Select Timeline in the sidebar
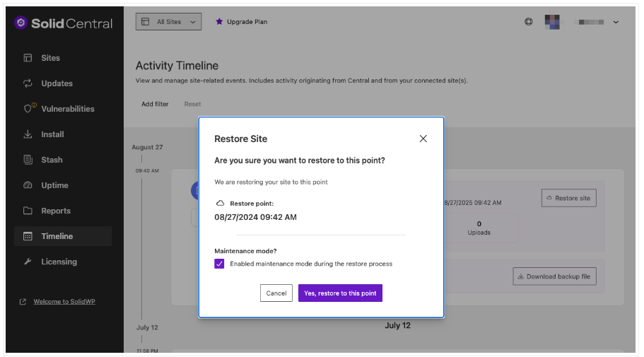Screen dimensions: 644x357 63,236
